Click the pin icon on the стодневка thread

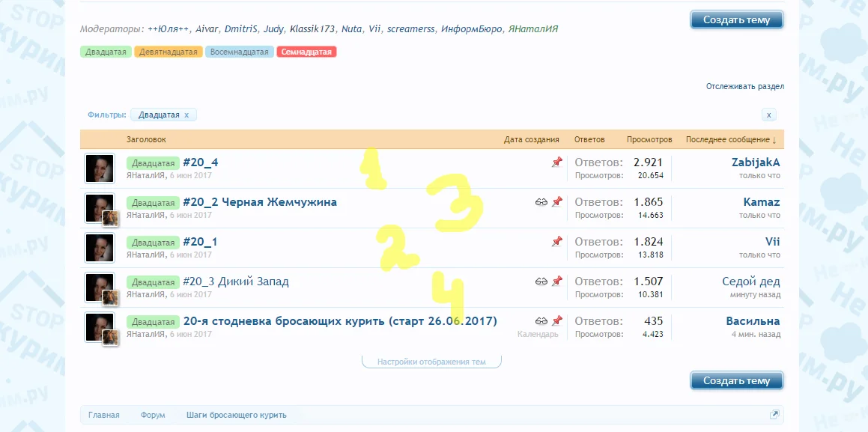(x=556, y=320)
